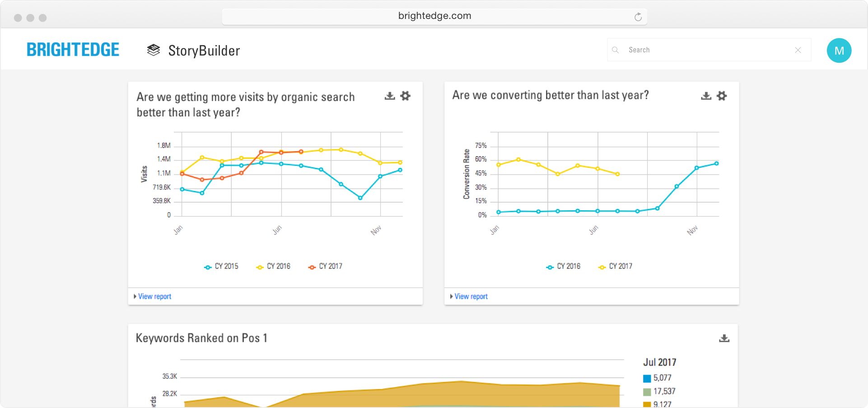Download the Keywords Ranked on Pos 1 chart
Viewport: 868px width, 408px height.
coord(724,338)
